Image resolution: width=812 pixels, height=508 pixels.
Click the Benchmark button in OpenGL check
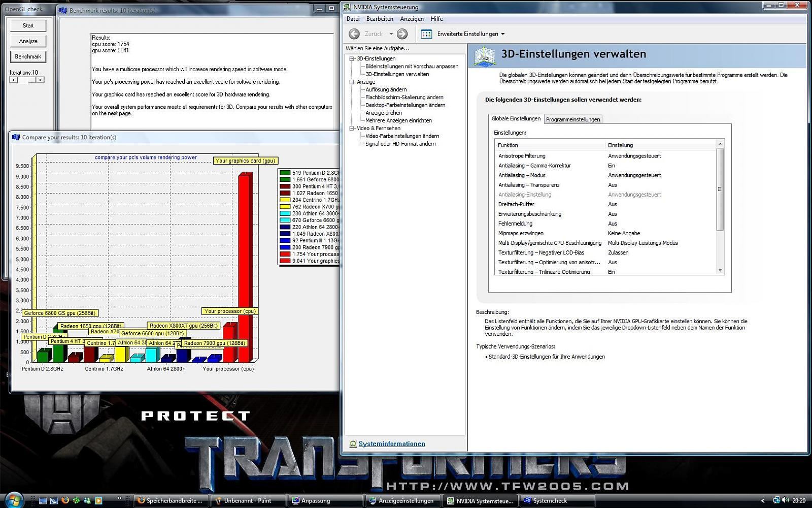click(x=28, y=56)
